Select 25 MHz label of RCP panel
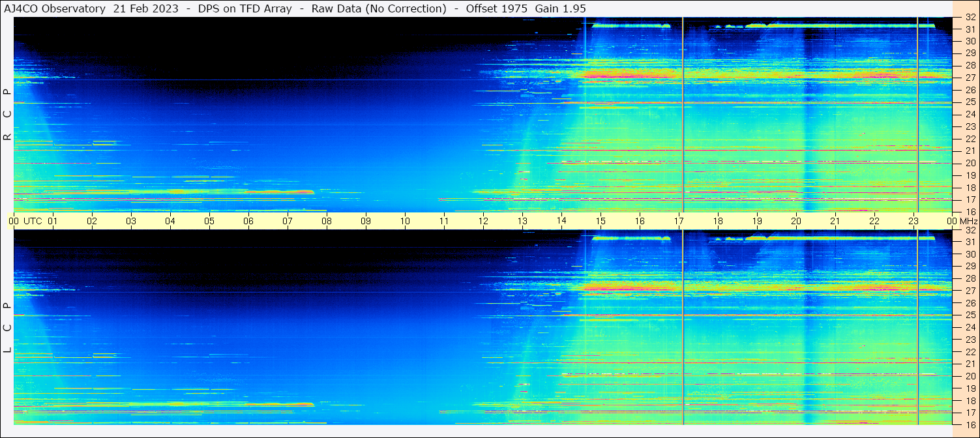 (x=970, y=102)
